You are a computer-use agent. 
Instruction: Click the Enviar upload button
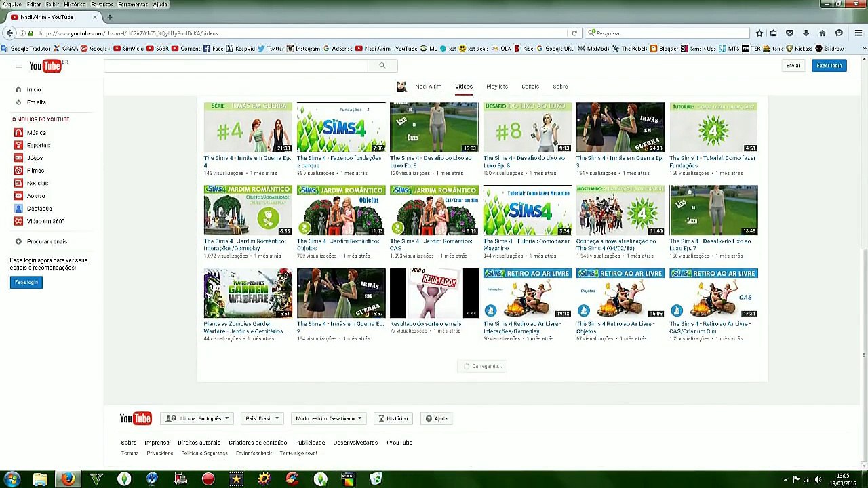pyautogui.click(x=793, y=66)
